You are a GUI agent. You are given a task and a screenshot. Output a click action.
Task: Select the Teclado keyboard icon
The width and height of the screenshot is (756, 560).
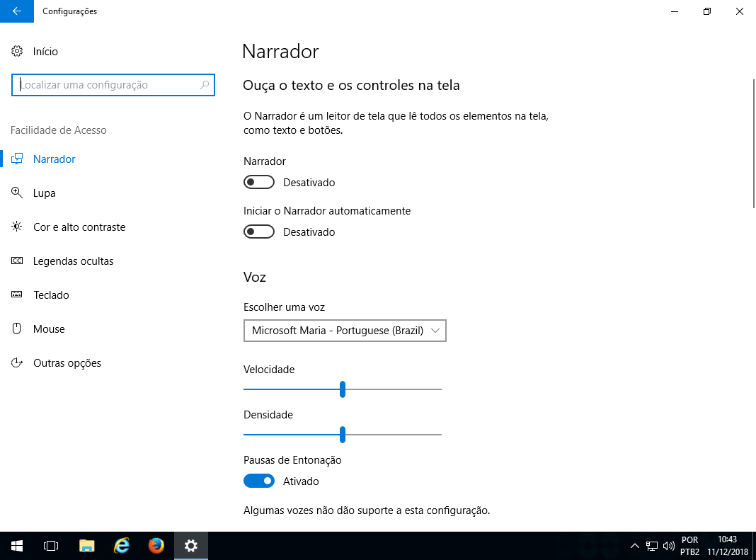click(x=18, y=295)
